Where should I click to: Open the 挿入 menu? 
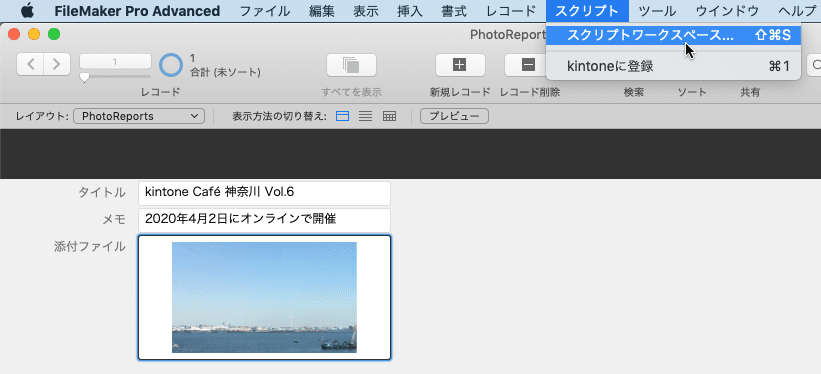pos(410,10)
